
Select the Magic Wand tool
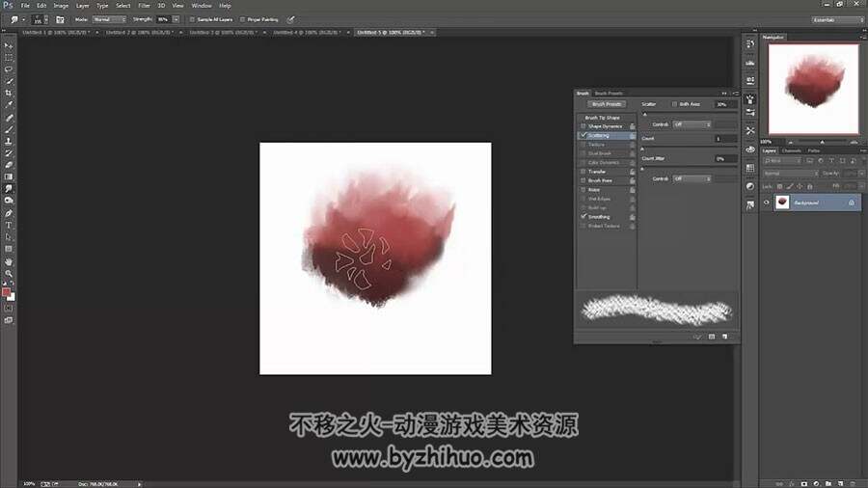pos(9,81)
